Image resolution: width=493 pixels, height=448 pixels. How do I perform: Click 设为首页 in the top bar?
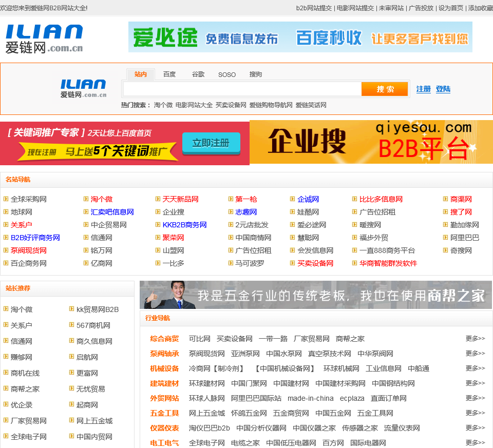point(451,8)
